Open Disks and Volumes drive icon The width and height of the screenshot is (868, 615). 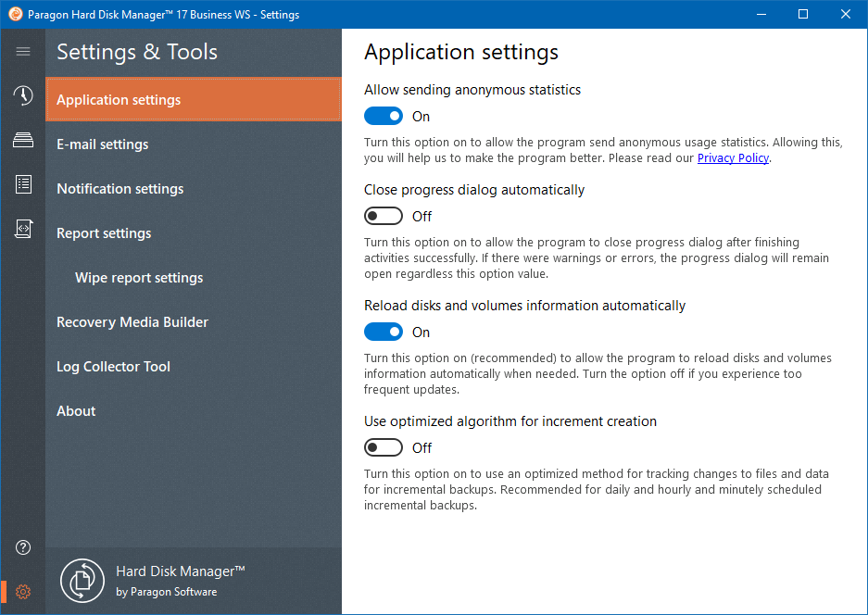pos(23,140)
